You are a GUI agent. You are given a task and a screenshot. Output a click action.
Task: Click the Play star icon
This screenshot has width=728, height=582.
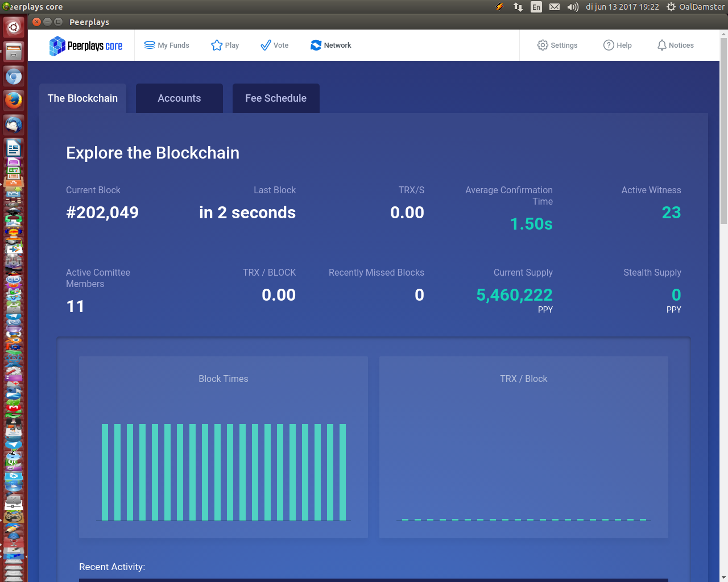[x=217, y=45]
